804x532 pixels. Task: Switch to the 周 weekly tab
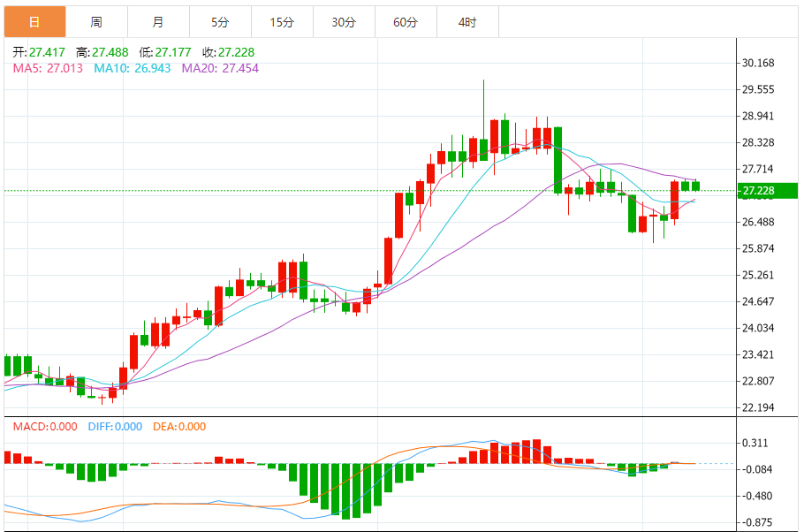96,22
